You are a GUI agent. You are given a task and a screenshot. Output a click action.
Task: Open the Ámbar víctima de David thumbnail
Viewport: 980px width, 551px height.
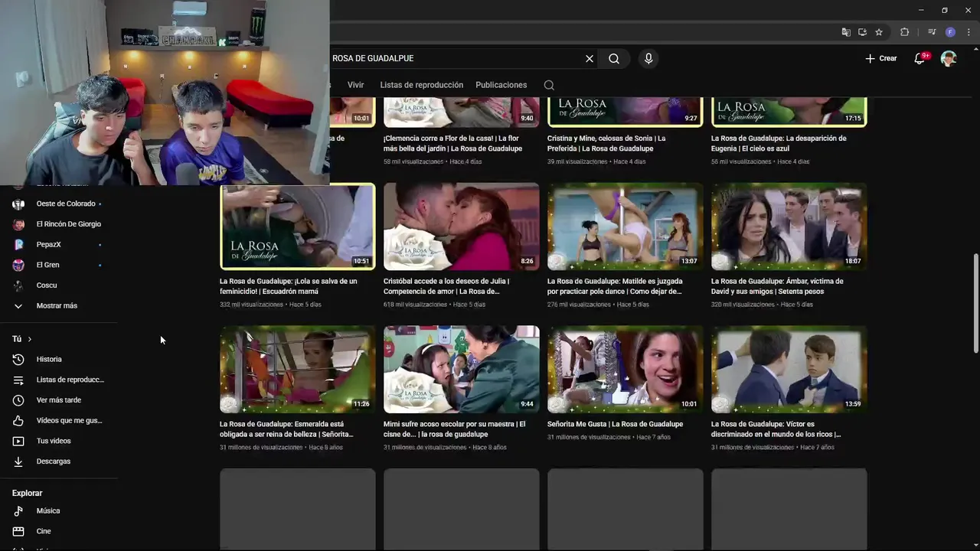click(789, 227)
